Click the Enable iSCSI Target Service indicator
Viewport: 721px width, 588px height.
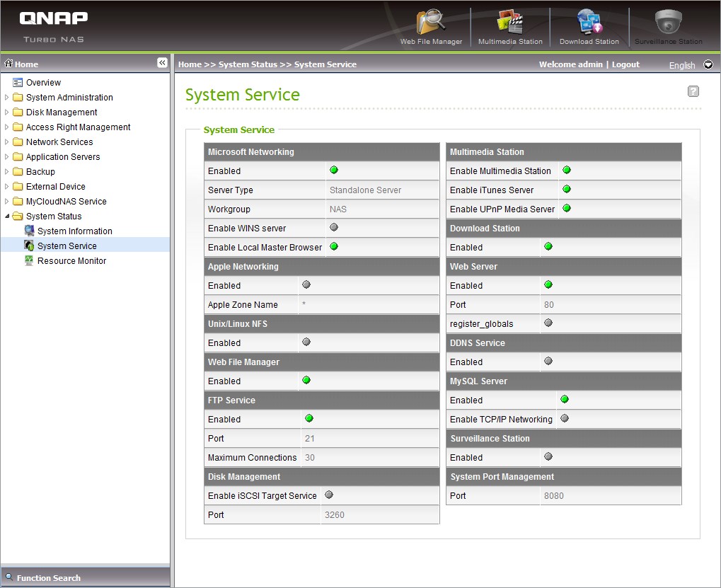pyautogui.click(x=329, y=495)
